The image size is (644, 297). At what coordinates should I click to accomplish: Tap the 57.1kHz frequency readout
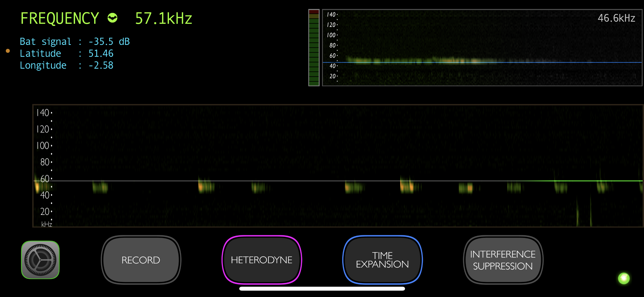pos(164,18)
